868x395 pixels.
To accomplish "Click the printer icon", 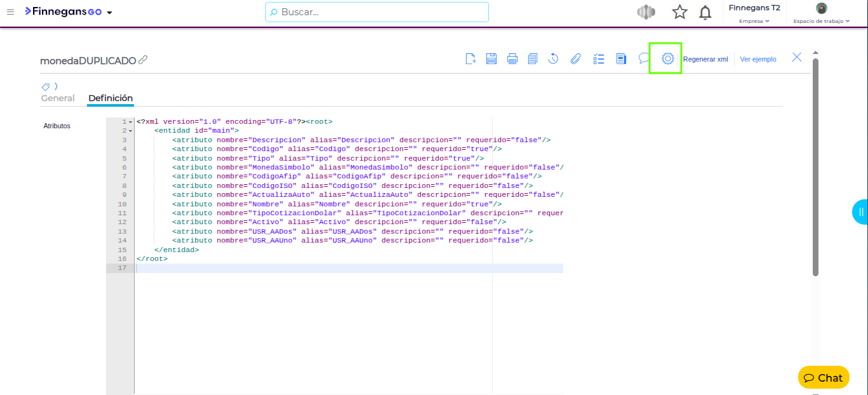I will coord(512,59).
